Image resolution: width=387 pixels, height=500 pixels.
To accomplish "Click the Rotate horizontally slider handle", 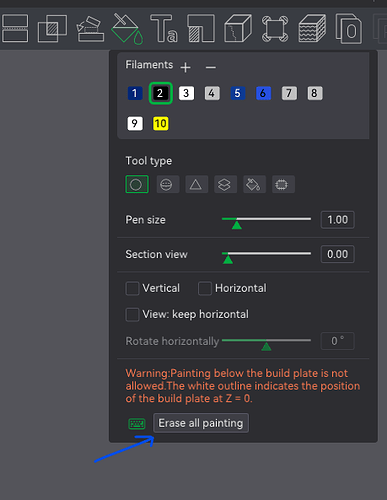I will tap(266, 347).
